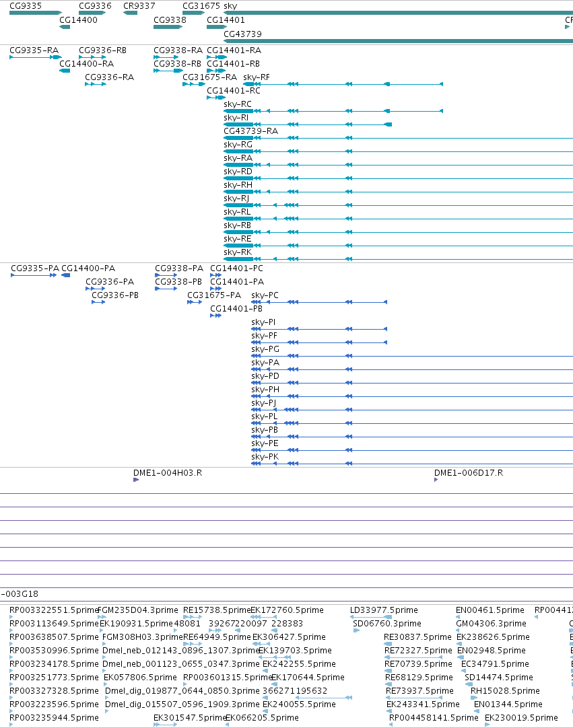Click the CG14400-RA transcript label
Image resolution: width=573 pixels, height=728 pixels.
(86, 64)
